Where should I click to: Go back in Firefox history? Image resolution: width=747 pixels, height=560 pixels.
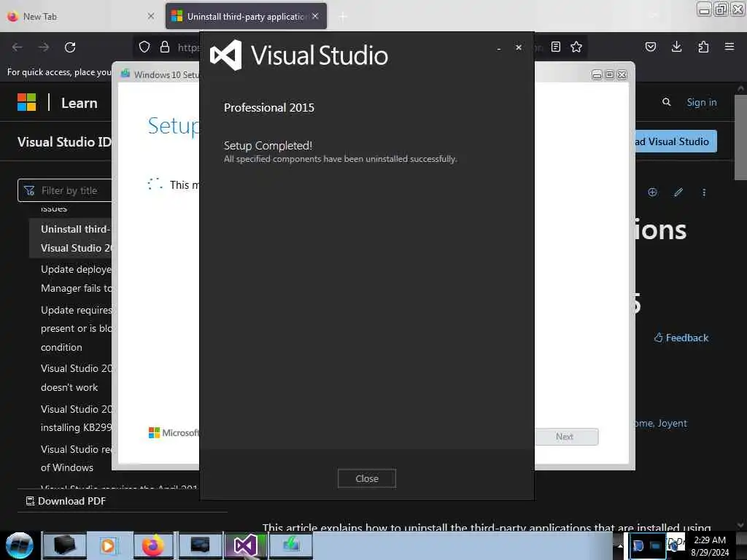point(18,47)
